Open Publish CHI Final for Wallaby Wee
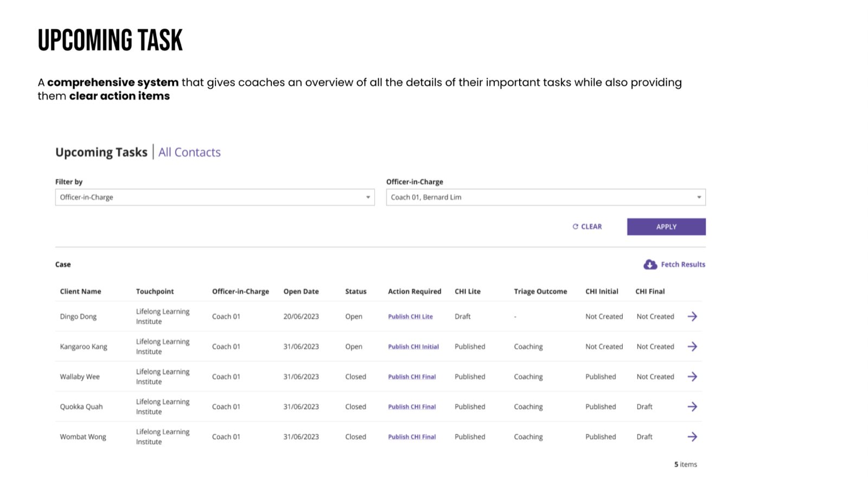This screenshot has width=868, height=486. (x=412, y=377)
